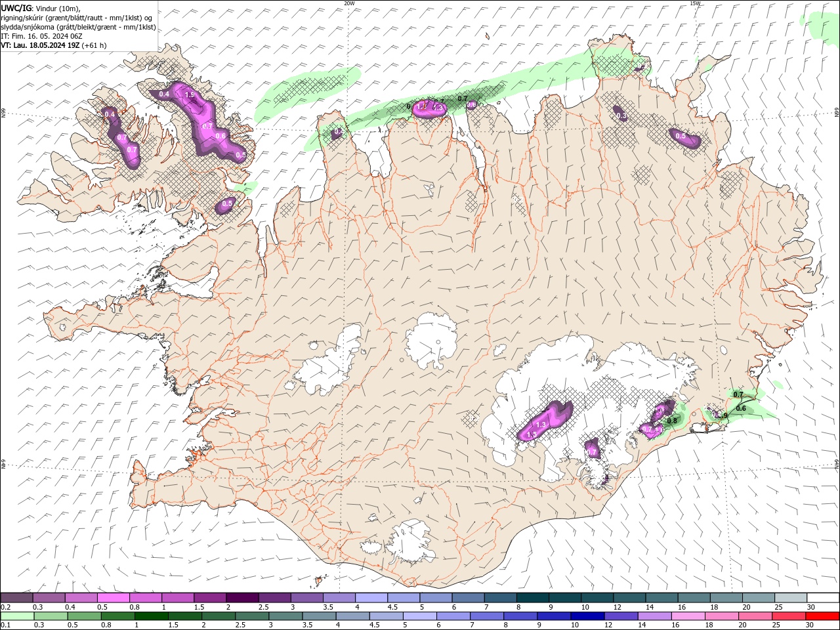Screen dimensions: 840x630
Task: Click the 'rigning/skúrir (grænt/blátt/rautt' description line
Action: pos(77,18)
